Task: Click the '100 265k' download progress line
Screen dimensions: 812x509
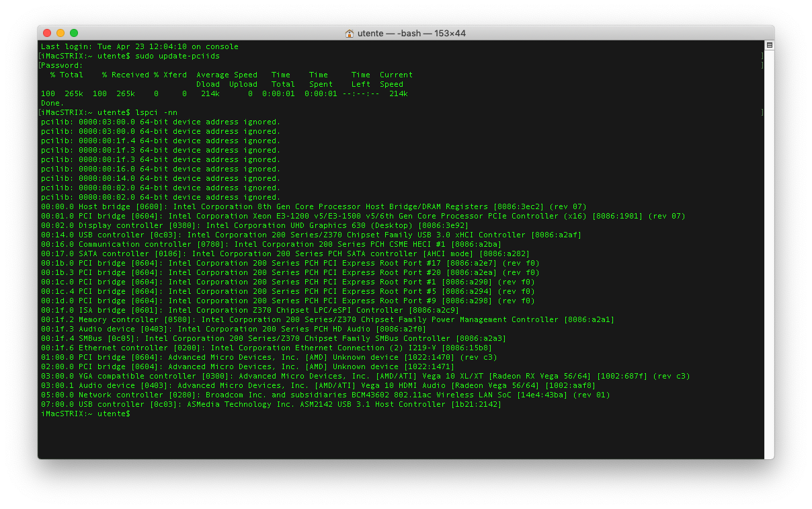Action: (225, 93)
